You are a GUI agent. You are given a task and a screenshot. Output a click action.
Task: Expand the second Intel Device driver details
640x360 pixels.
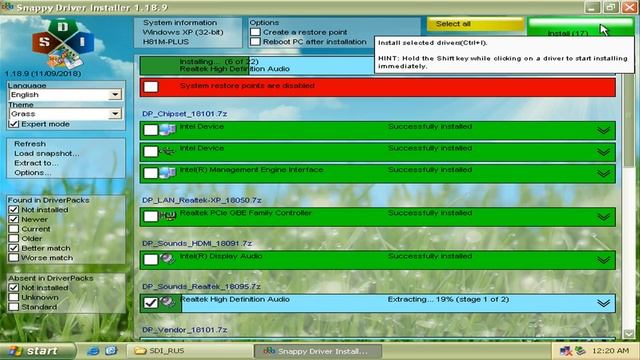[x=603, y=152]
